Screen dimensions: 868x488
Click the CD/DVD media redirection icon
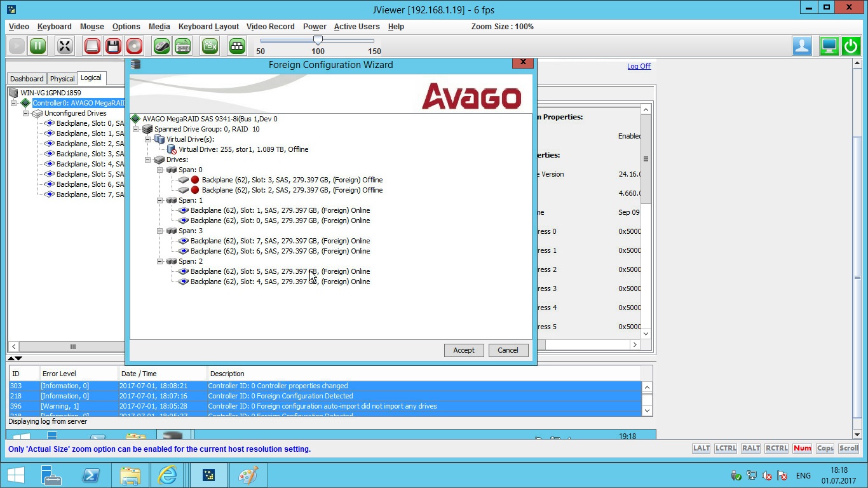pyautogui.click(x=134, y=46)
